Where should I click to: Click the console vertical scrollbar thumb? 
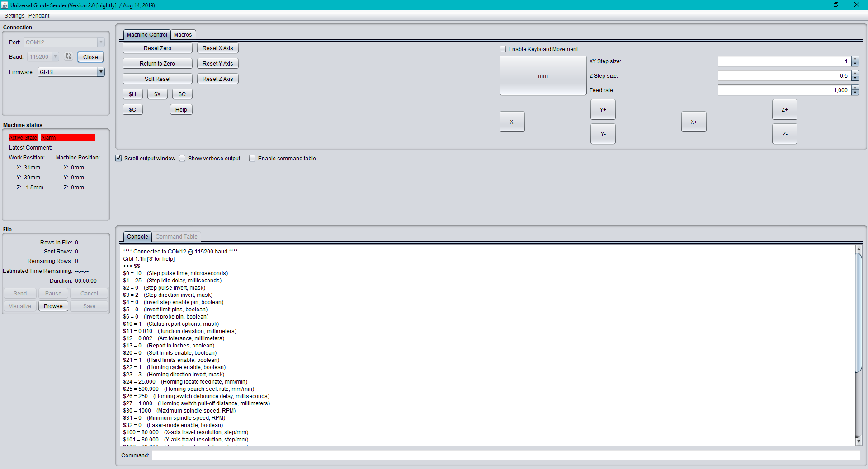tap(859, 313)
